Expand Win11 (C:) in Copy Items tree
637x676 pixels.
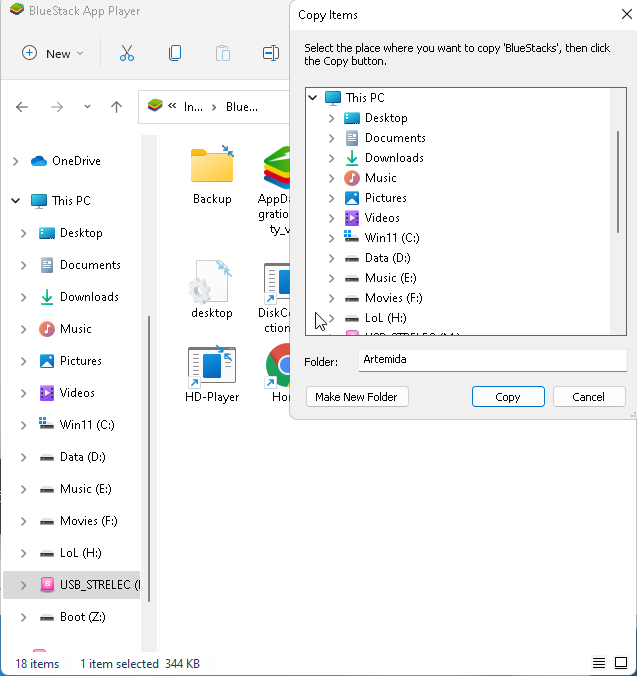(x=331, y=238)
